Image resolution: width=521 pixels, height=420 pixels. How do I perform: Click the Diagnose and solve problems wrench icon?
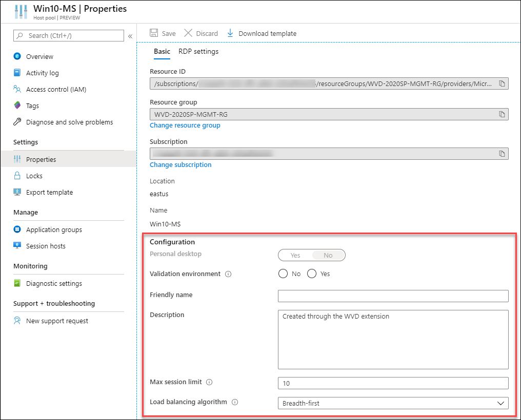point(17,122)
